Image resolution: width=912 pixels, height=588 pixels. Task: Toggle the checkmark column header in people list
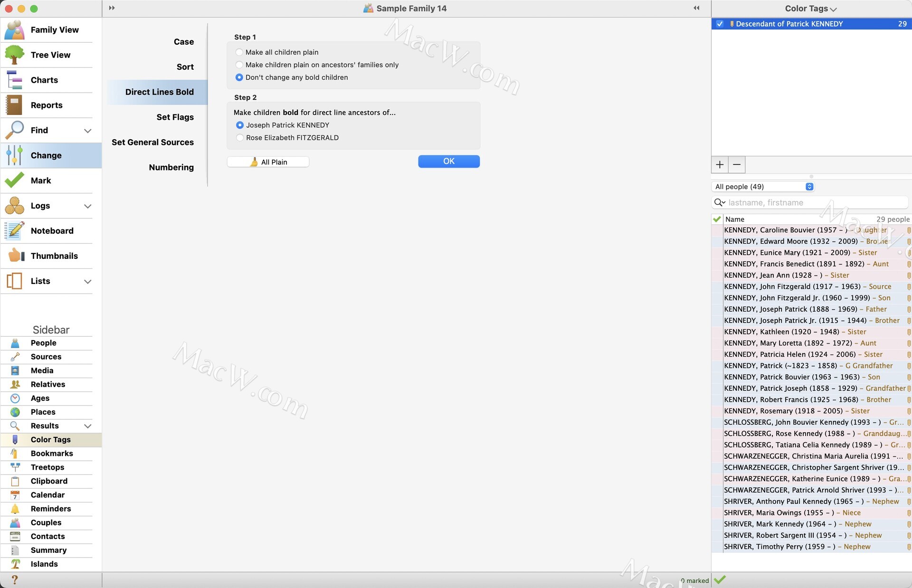[x=717, y=219]
